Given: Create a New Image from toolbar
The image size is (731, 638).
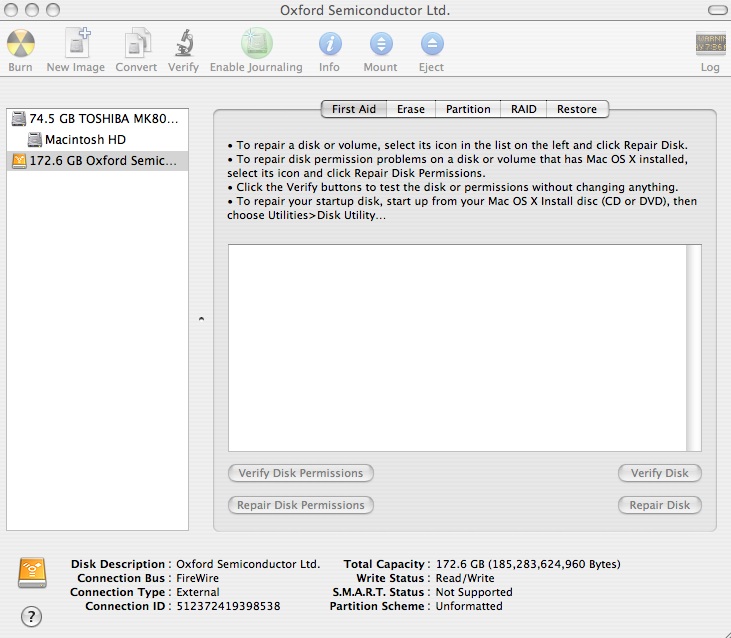Looking at the screenshot, I should pos(77,43).
